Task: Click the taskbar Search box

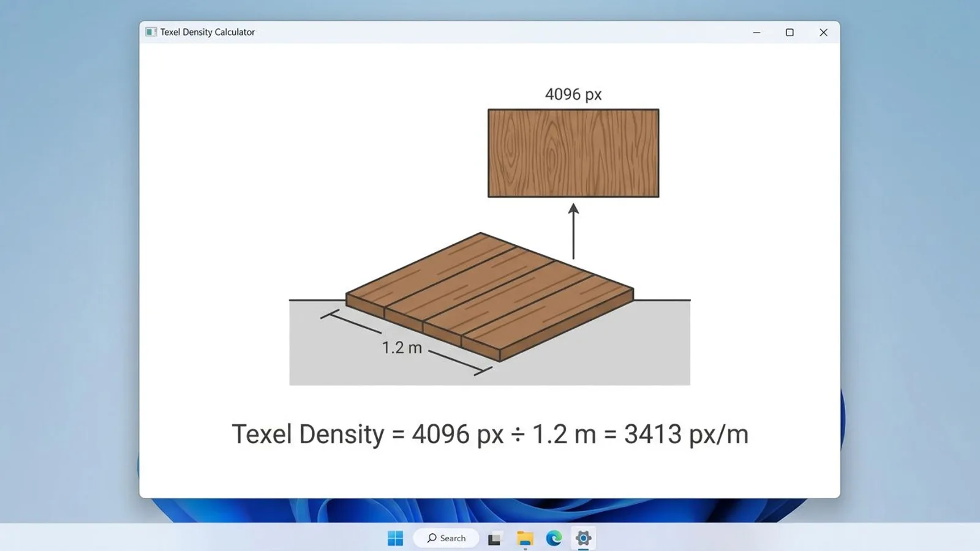Action: pos(446,538)
